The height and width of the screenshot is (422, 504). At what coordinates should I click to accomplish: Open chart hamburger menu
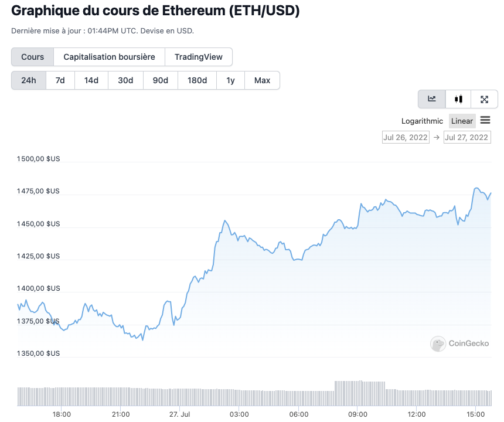pyautogui.click(x=485, y=120)
